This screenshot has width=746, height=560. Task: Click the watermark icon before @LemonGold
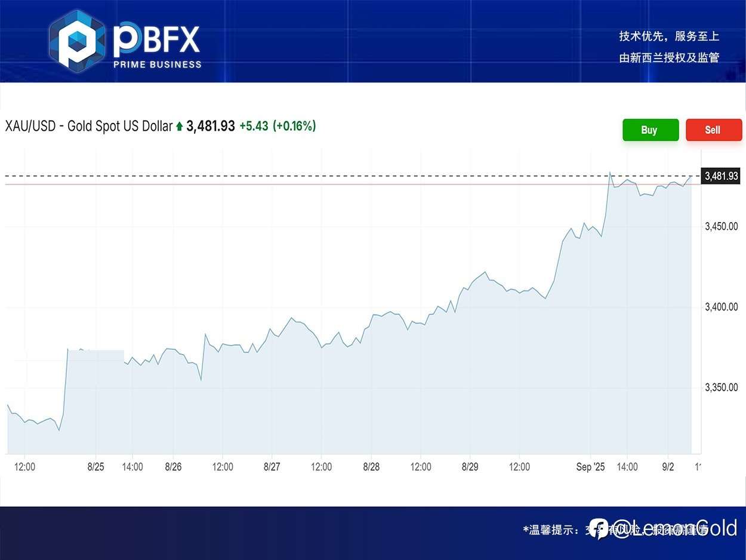click(x=599, y=529)
